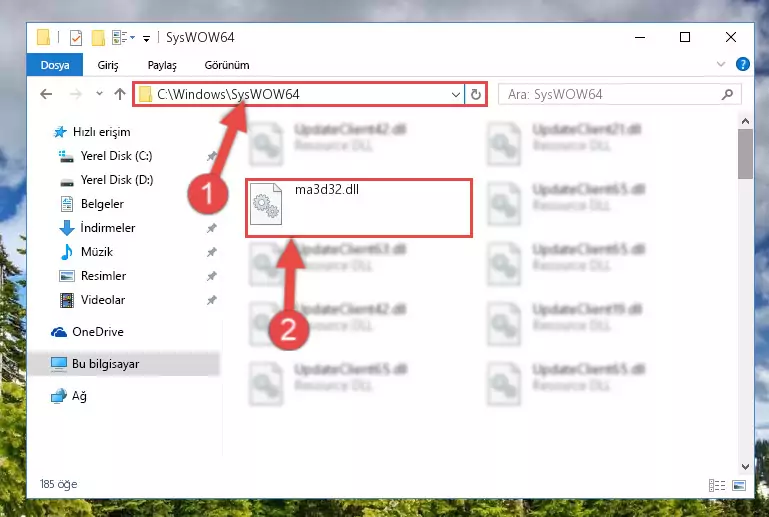The width and height of the screenshot is (769, 517).
Task: Click the back navigation arrow
Action: [46, 94]
